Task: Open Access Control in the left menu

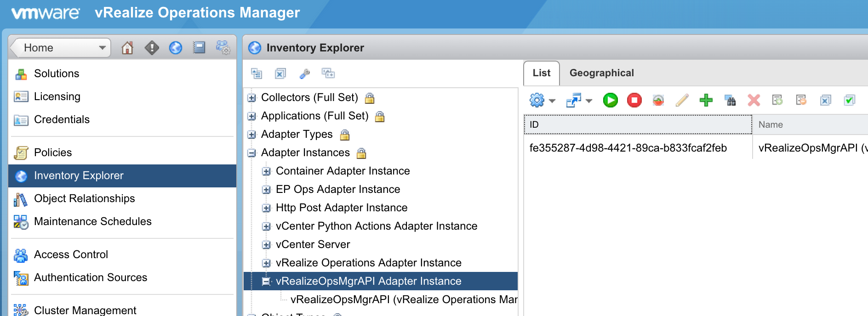Action: (71, 254)
